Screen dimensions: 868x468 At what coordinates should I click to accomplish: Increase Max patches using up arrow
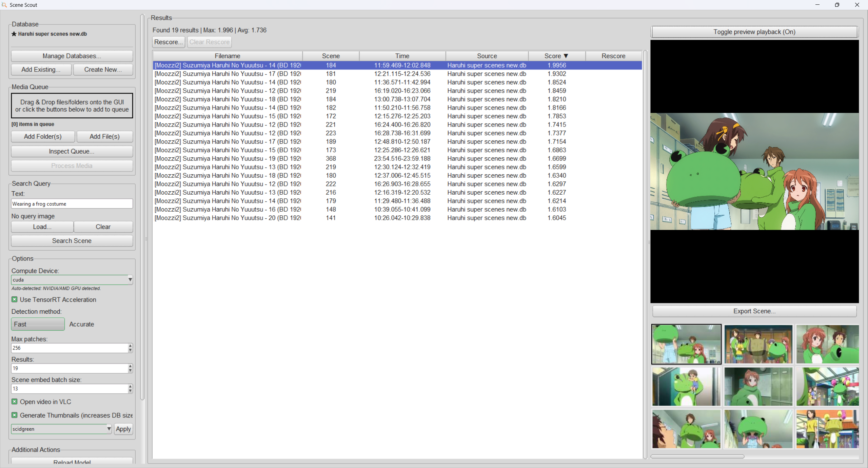[130, 346]
